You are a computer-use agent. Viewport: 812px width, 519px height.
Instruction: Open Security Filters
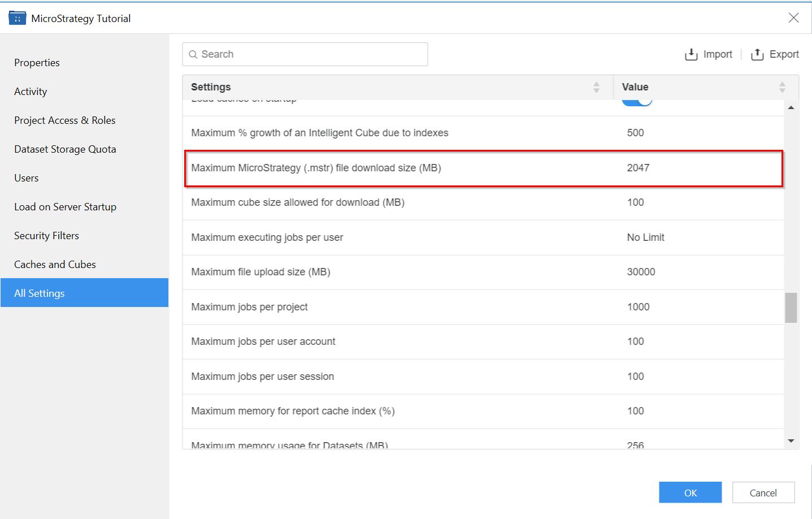point(46,236)
